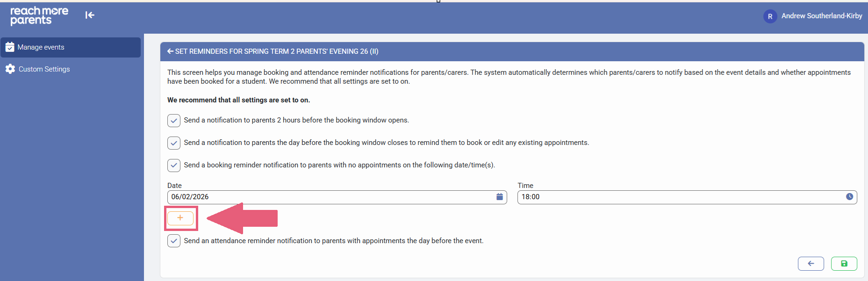This screenshot has width=868, height=281.
Task: Open Custom Settings in the sidebar
Action: point(44,69)
